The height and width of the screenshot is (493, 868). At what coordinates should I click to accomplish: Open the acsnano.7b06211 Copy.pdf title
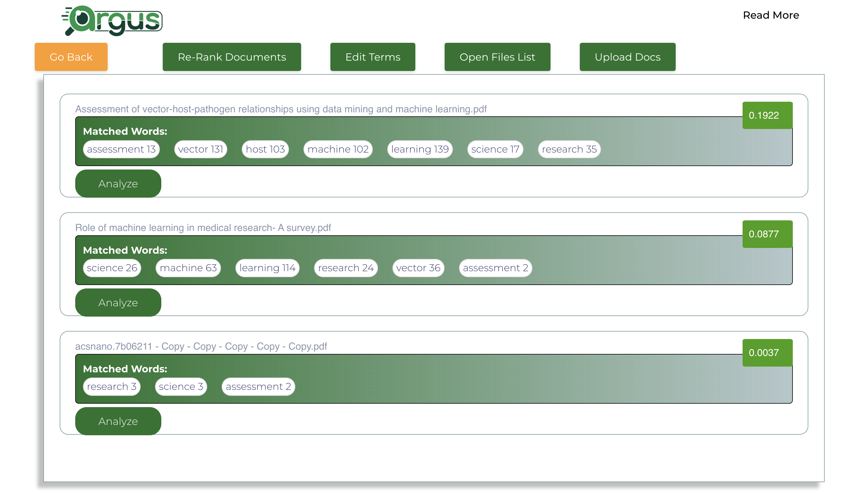(201, 346)
